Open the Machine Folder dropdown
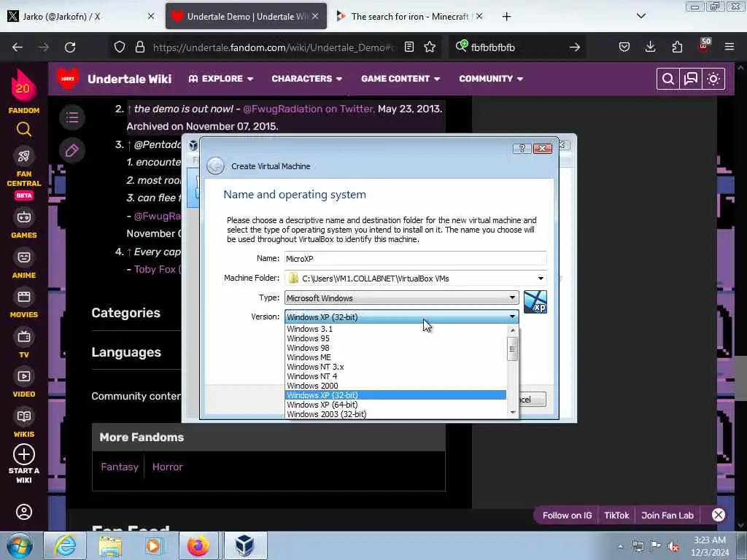The image size is (747, 560). pos(541,279)
